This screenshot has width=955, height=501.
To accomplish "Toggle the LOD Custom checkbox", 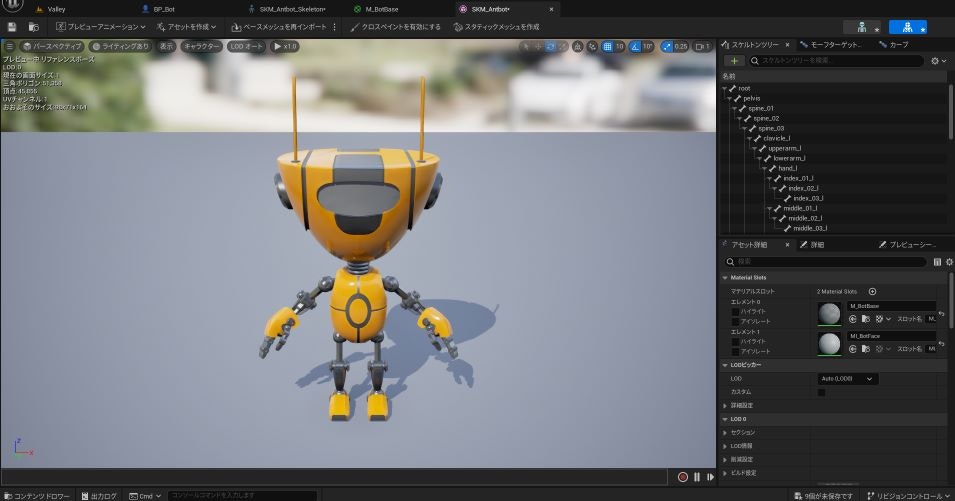I will 821,392.
